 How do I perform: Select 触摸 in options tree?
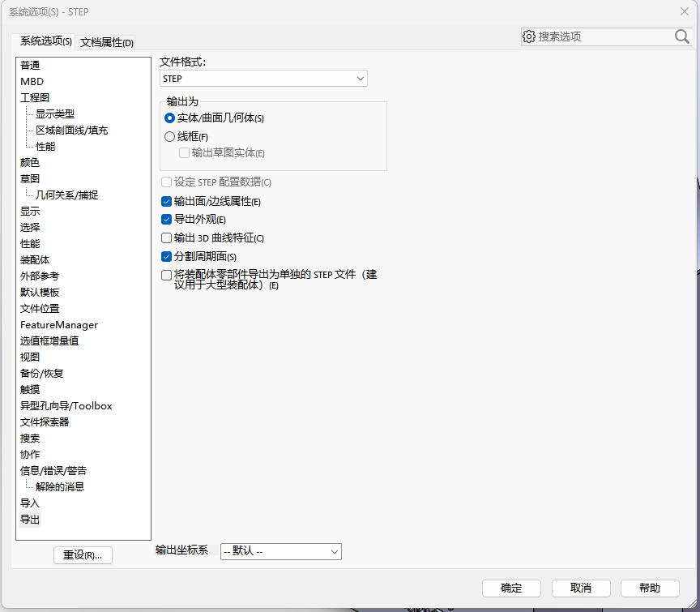[30, 390]
